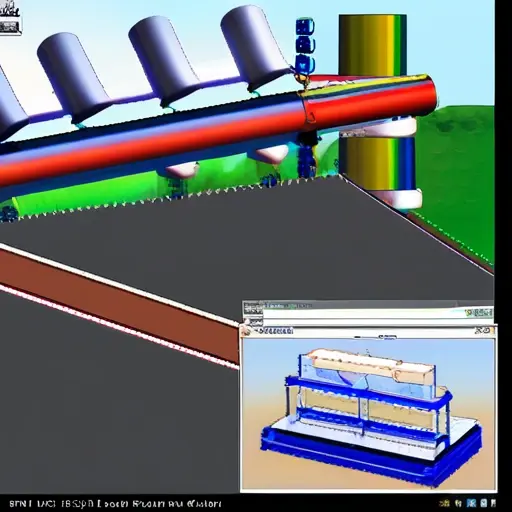Select the middle blue cube handle above the pipe
Viewport: 512px width, 512px height.
point(305,45)
